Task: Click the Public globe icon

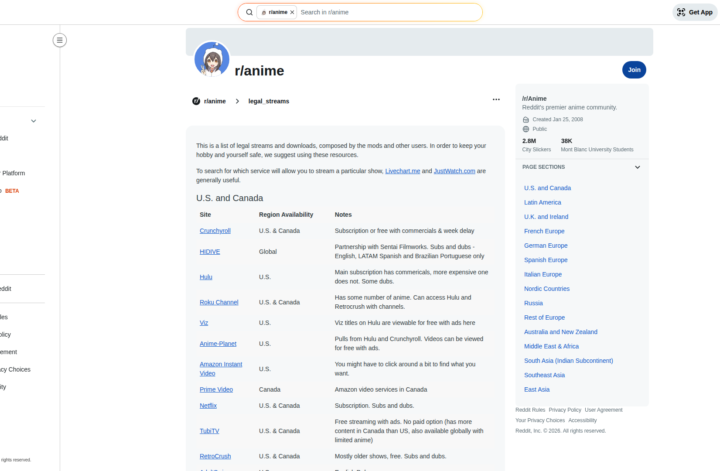Action: [x=526, y=129]
